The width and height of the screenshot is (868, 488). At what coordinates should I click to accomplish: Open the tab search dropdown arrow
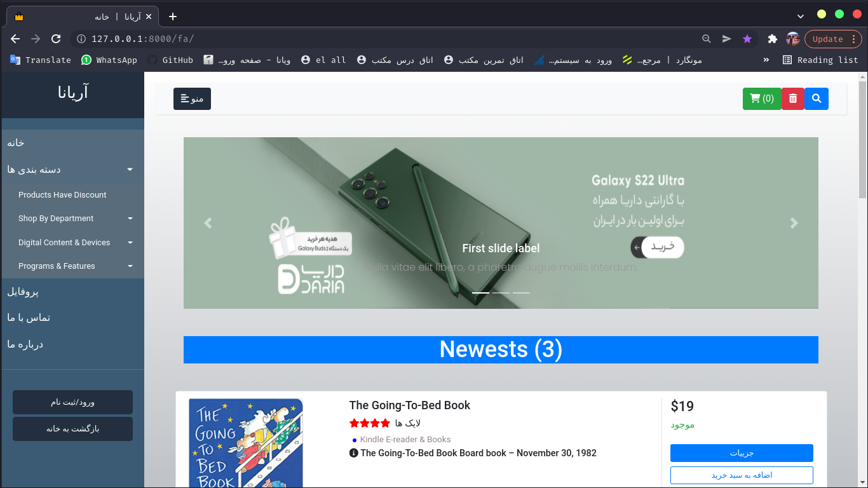click(801, 15)
